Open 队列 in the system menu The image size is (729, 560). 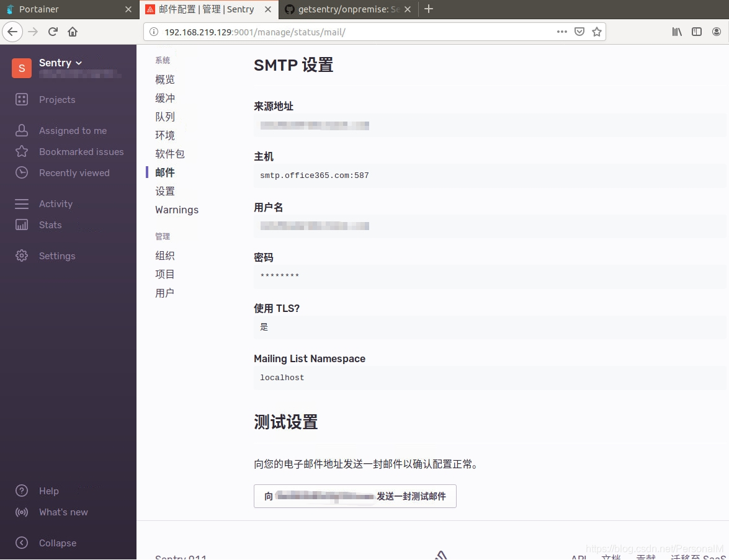(165, 117)
